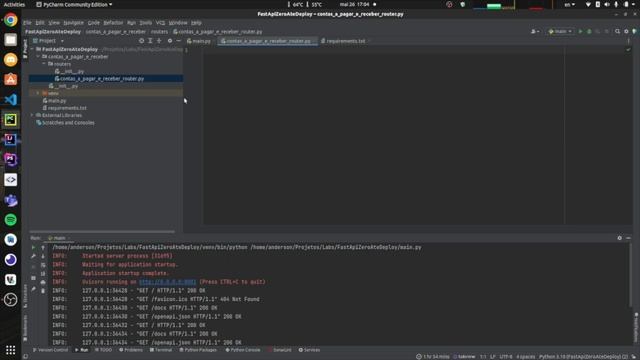
Task: Open PyCharm Community Edition app menu
Action: [74, 4]
